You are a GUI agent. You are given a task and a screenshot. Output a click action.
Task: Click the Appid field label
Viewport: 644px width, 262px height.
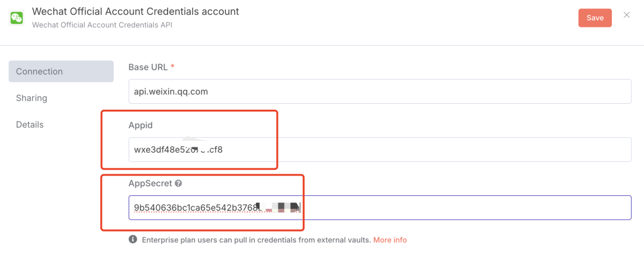click(141, 125)
